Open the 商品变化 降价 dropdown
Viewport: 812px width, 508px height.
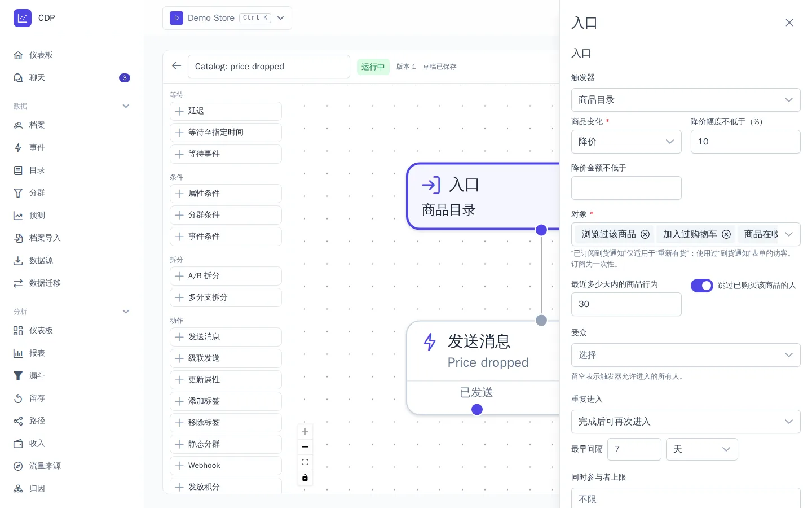pyautogui.click(x=626, y=142)
